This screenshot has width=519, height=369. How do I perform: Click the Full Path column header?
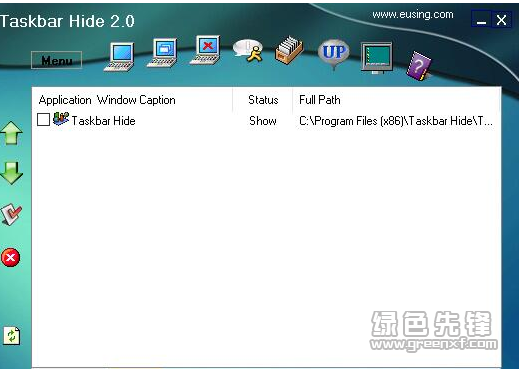(x=397, y=100)
